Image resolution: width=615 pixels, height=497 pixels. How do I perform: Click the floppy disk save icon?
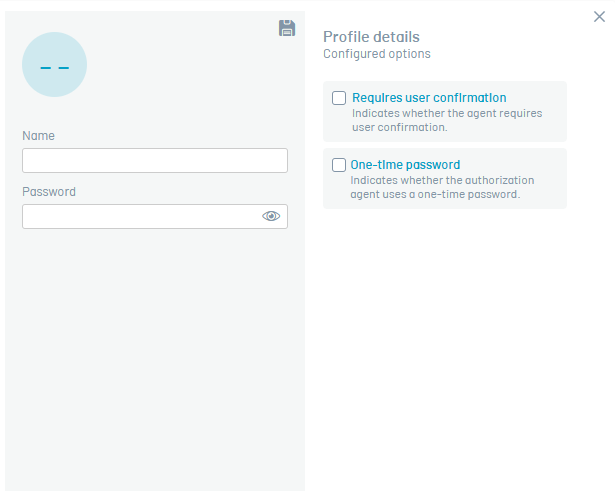pos(287,28)
